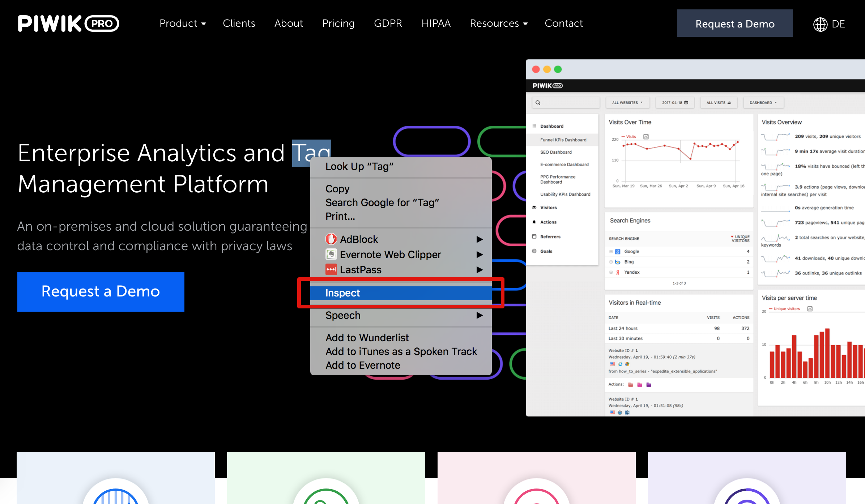Expand the Bing row plus icon
Screen dimensions: 865x504
611,262
